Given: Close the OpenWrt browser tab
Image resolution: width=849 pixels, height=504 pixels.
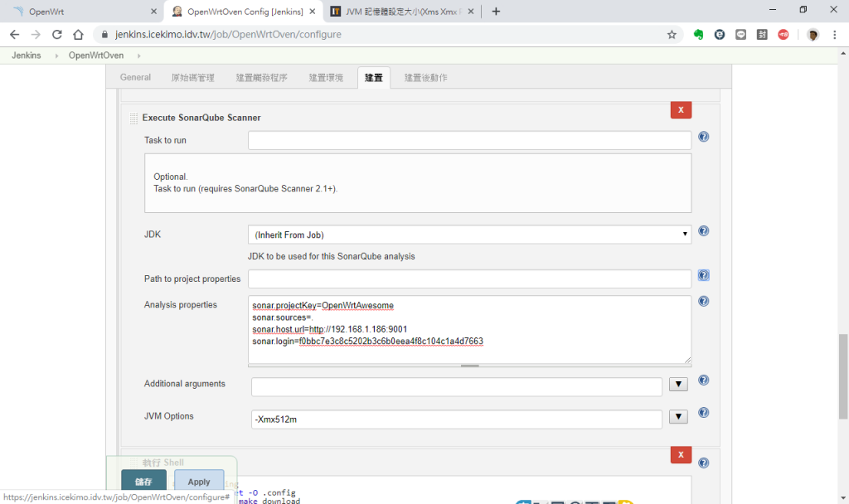Looking at the screenshot, I should (153, 12).
